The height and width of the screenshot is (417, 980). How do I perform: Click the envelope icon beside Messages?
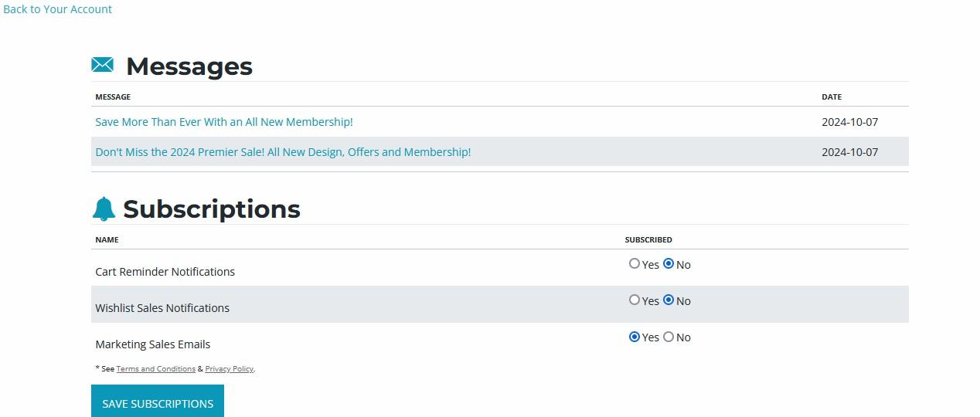click(x=103, y=66)
